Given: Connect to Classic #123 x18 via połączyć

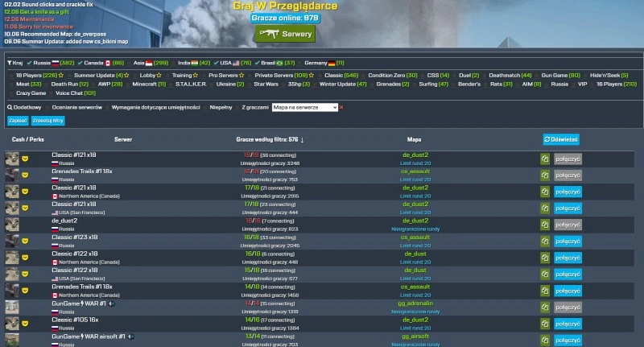Looking at the screenshot, I should tap(568, 241).
